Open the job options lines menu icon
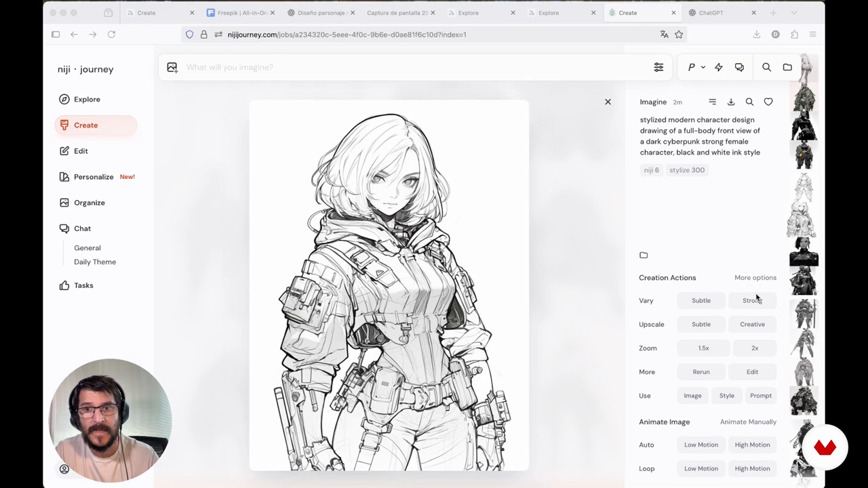The height and width of the screenshot is (488, 868). tap(712, 102)
